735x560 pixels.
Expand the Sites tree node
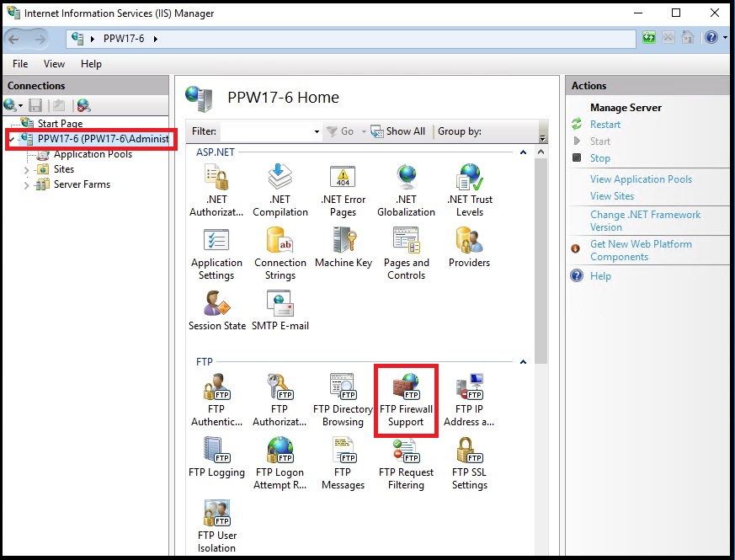[x=27, y=169]
